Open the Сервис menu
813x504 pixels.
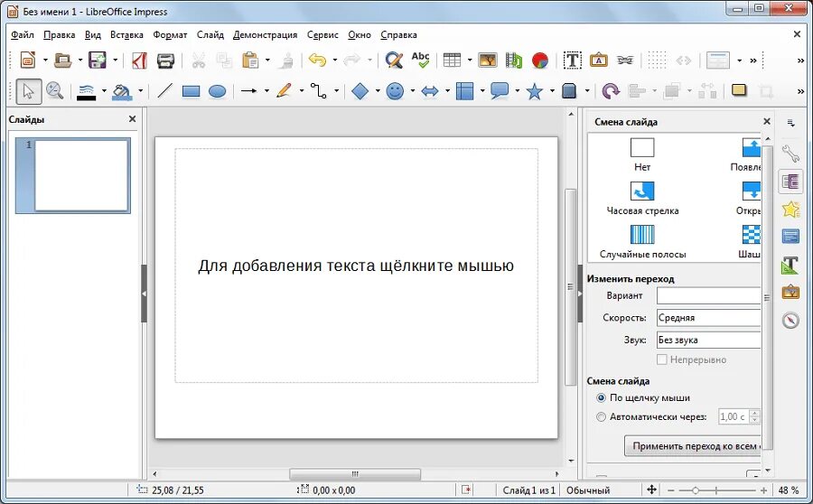pos(322,34)
